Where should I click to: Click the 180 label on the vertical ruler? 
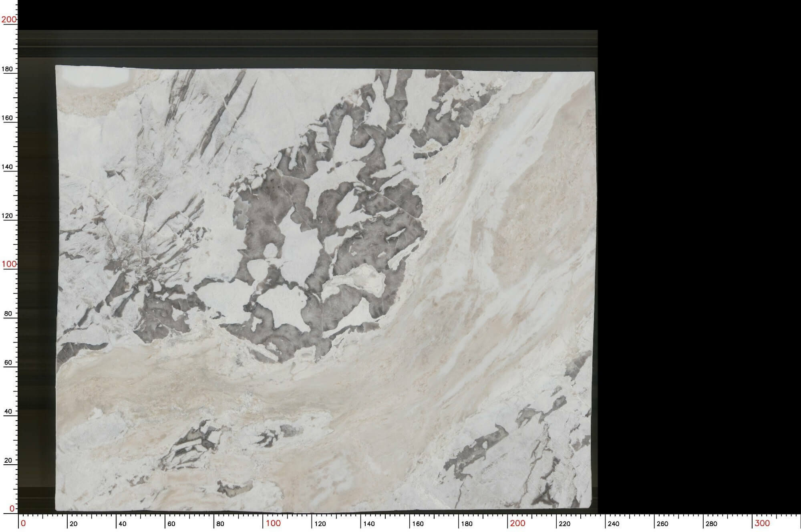(7, 69)
